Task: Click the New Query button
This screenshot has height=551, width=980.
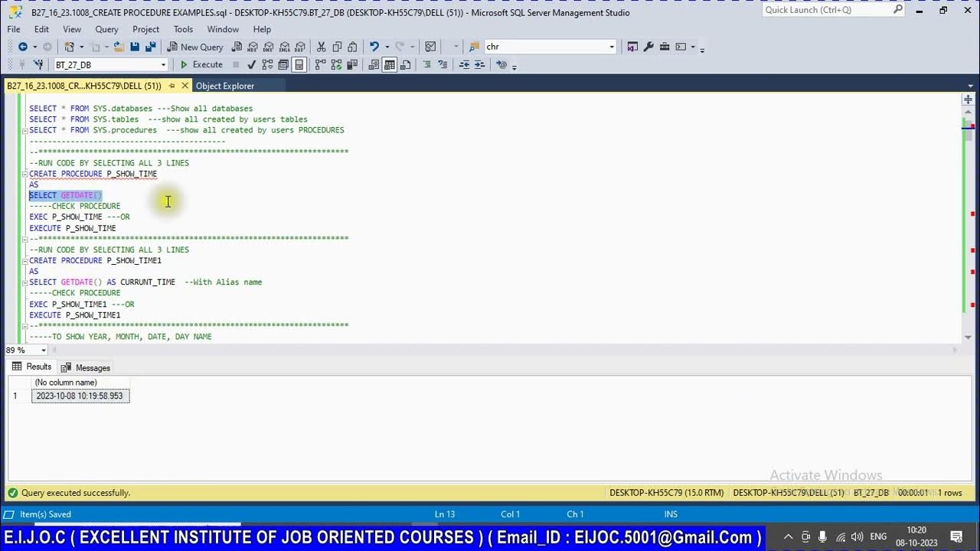Action: tap(195, 47)
